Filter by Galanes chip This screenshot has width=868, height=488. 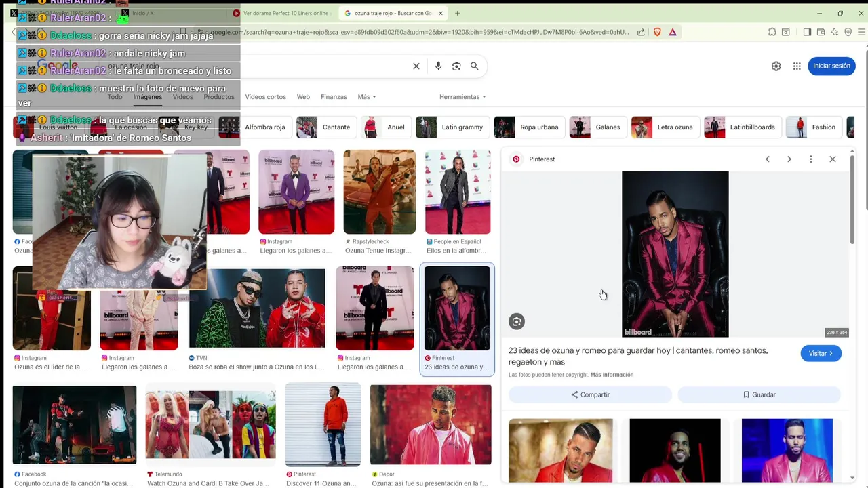(x=597, y=127)
